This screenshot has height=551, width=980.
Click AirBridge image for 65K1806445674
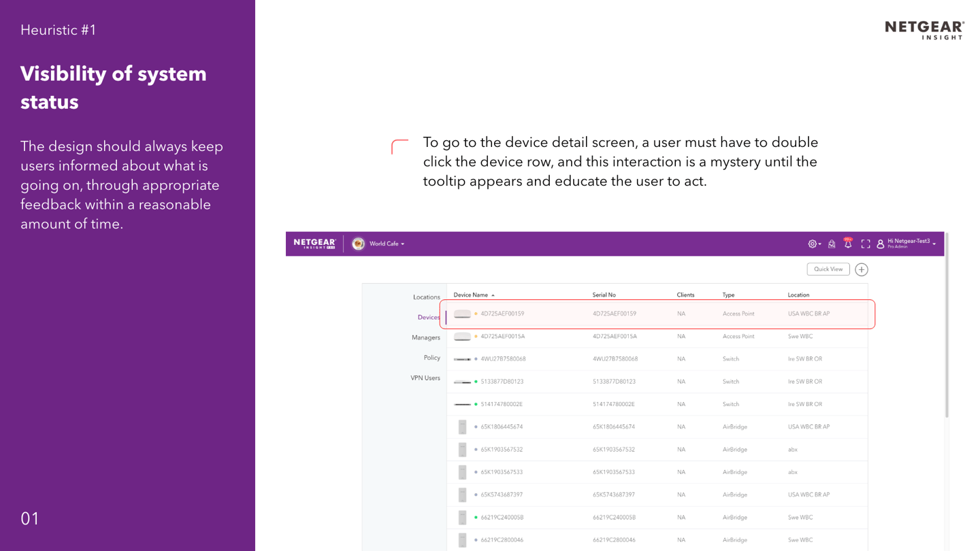coord(462,427)
